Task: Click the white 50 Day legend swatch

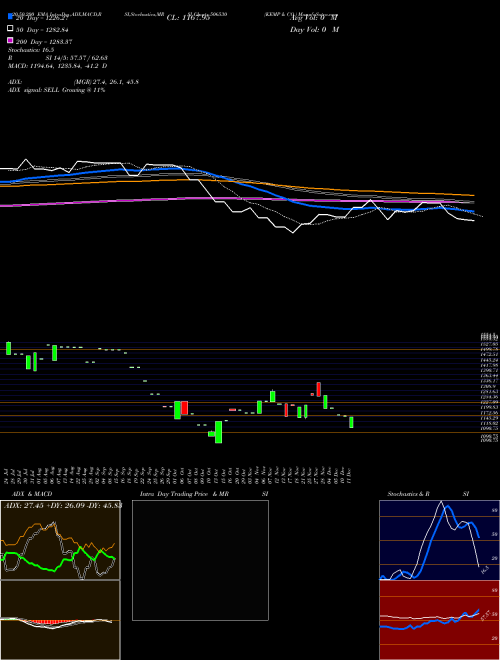Action: [x=11, y=29]
